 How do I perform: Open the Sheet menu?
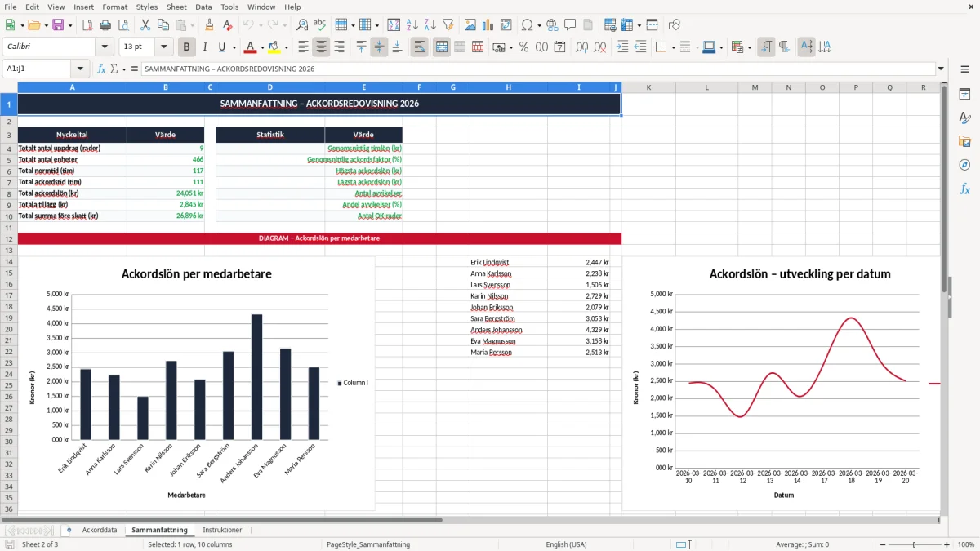click(x=176, y=7)
